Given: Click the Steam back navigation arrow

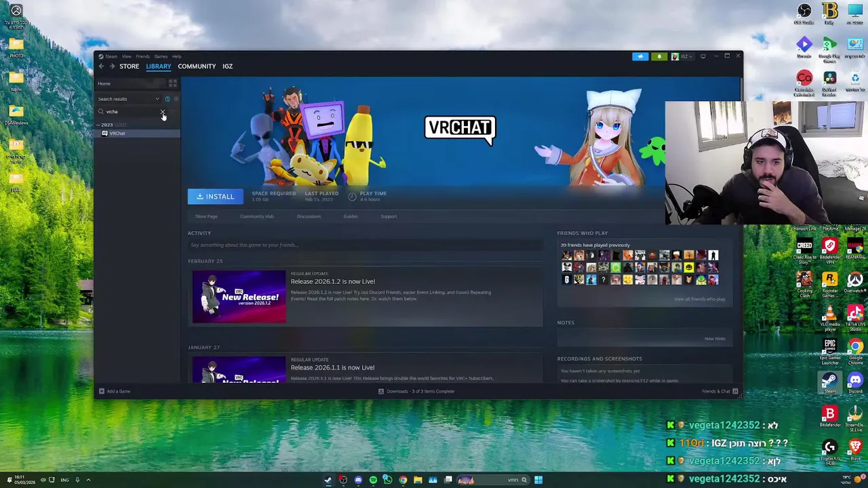Looking at the screenshot, I should (101, 66).
